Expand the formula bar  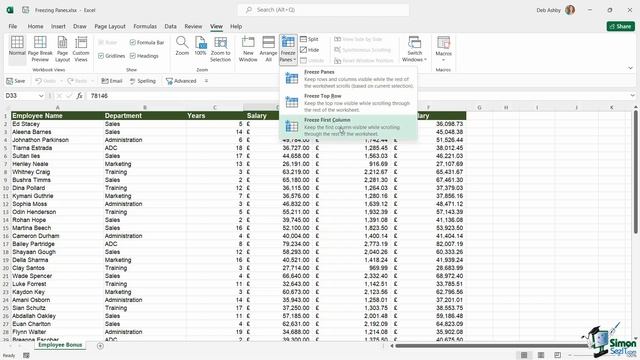(632, 96)
